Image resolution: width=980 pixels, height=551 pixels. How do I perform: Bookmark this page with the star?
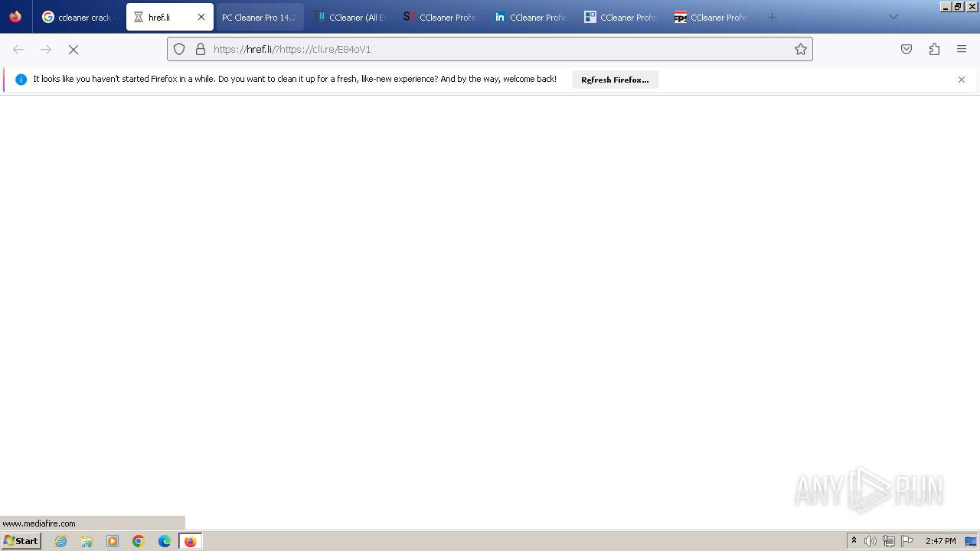(801, 49)
